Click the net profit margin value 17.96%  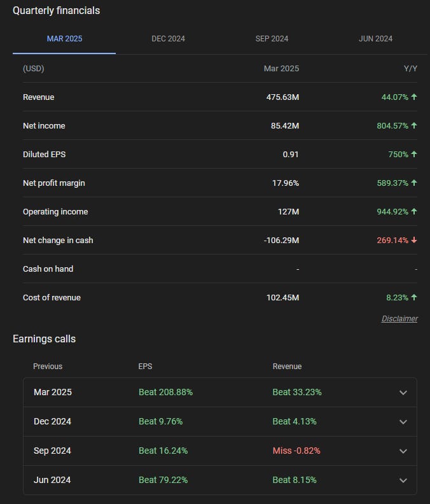pos(286,183)
